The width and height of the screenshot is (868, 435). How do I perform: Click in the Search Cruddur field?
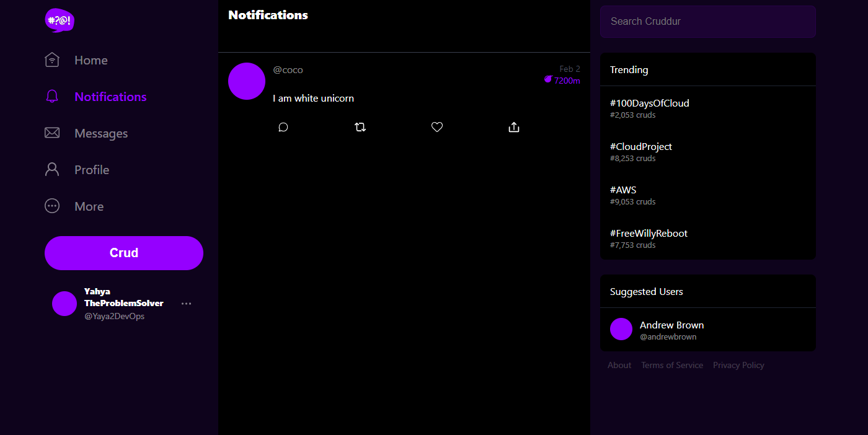tap(708, 22)
